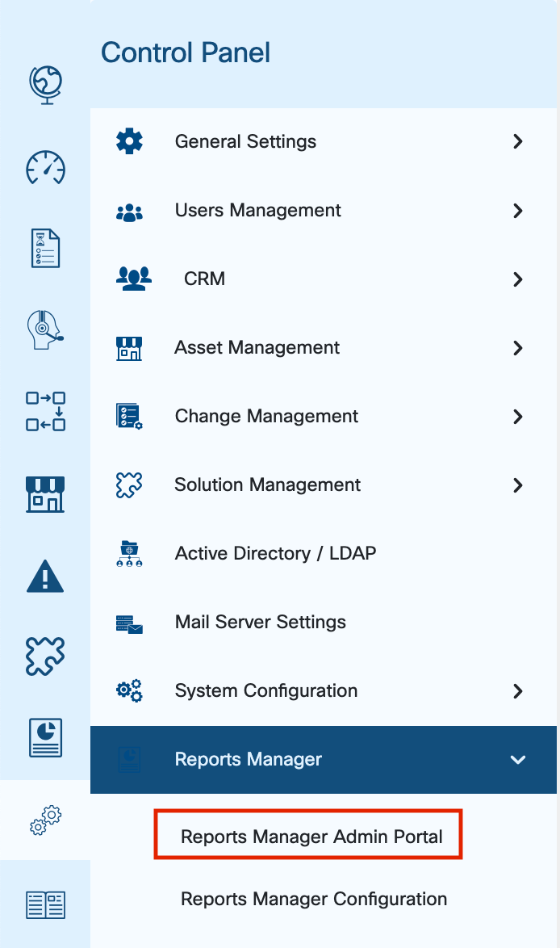Open Reports Manager Admin Portal
Screen dimensions: 560x948
click(311, 837)
